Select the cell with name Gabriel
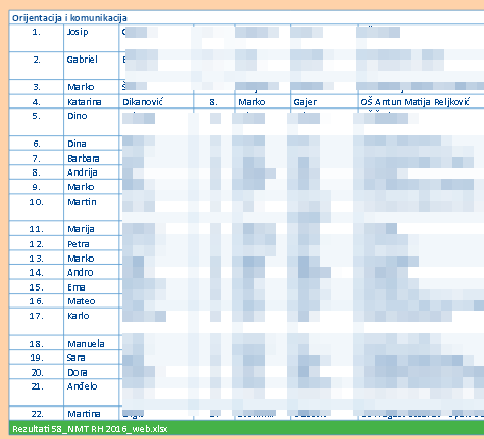The width and height of the screenshot is (484, 439). coord(91,66)
